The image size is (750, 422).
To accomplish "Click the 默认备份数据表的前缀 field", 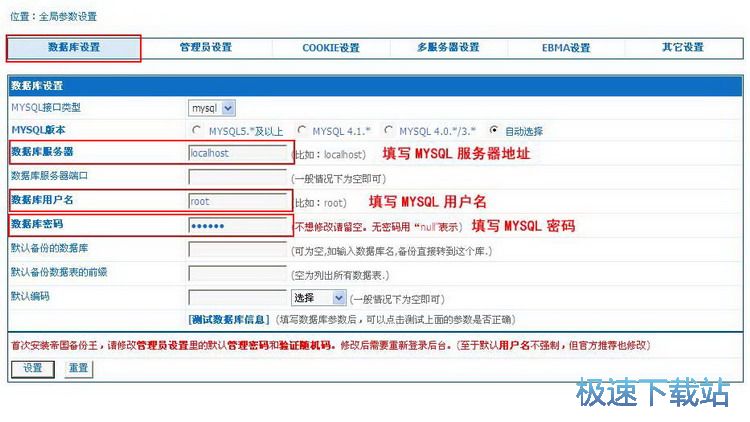I will click(237, 274).
